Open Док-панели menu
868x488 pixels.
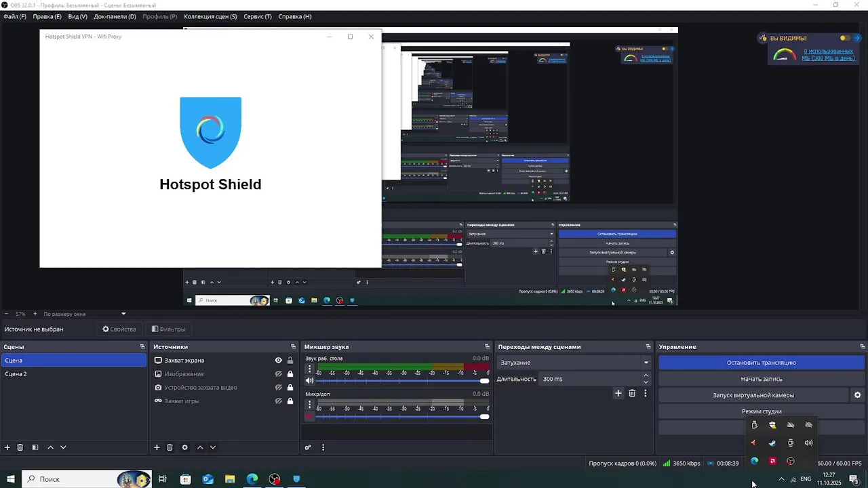coord(115,16)
